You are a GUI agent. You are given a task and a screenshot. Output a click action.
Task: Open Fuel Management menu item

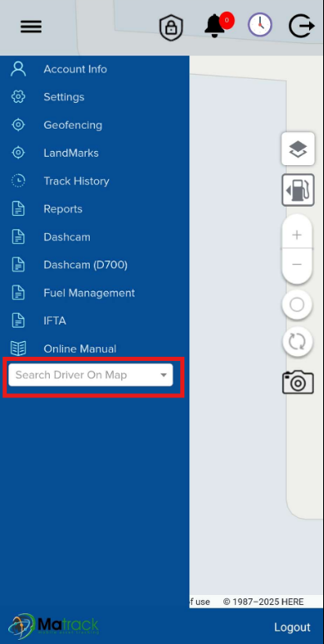[89, 293]
